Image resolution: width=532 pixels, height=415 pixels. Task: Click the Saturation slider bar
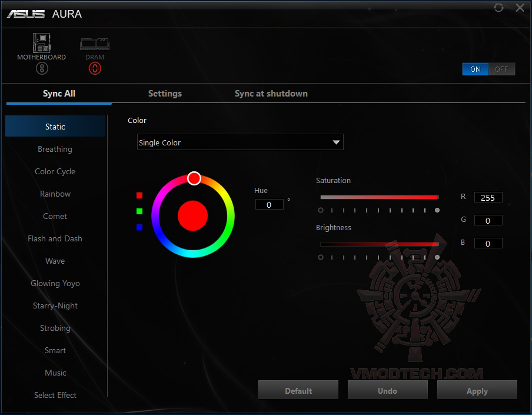(x=380, y=197)
